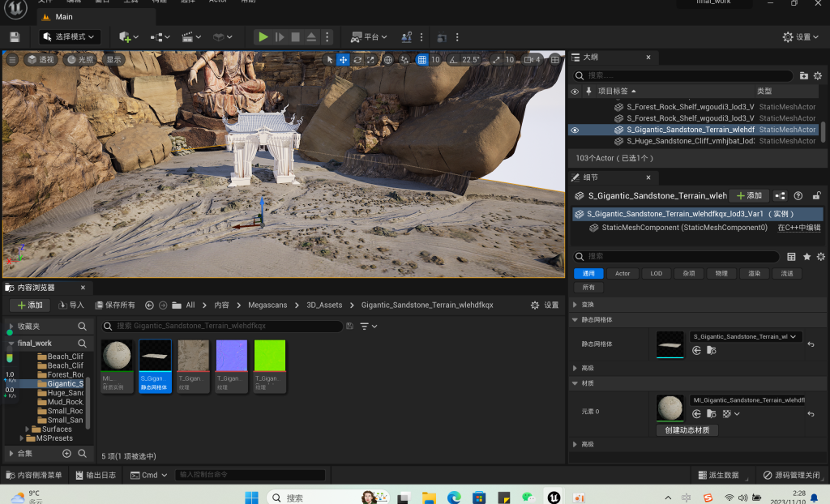This screenshot has height=504, width=830.
Task: Open the 平台 platforms dropdown
Action: pyautogui.click(x=369, y=37)
